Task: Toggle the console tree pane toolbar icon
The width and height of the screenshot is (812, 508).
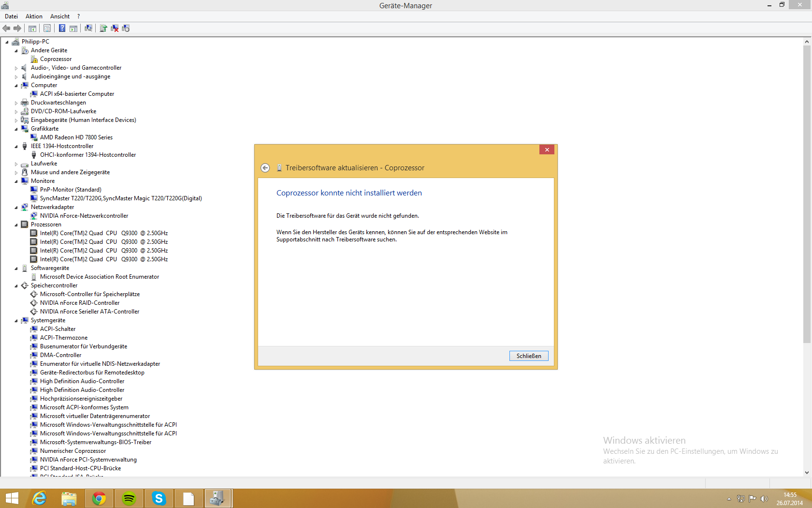Action: tap(32, 29)
